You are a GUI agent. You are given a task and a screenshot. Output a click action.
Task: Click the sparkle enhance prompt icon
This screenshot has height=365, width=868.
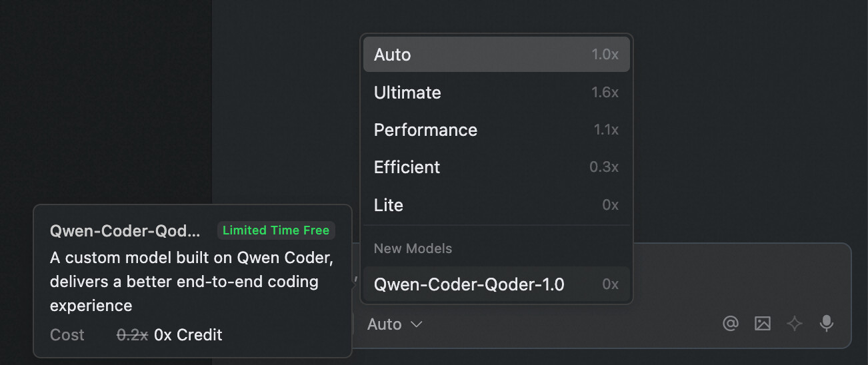(794, 324)
